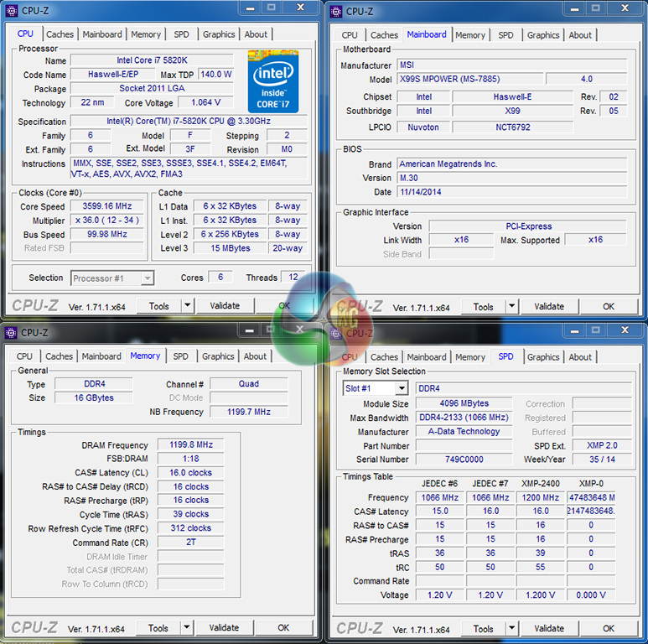
Task: Select CPU tab in the Memory window
Action: (24, 356)
